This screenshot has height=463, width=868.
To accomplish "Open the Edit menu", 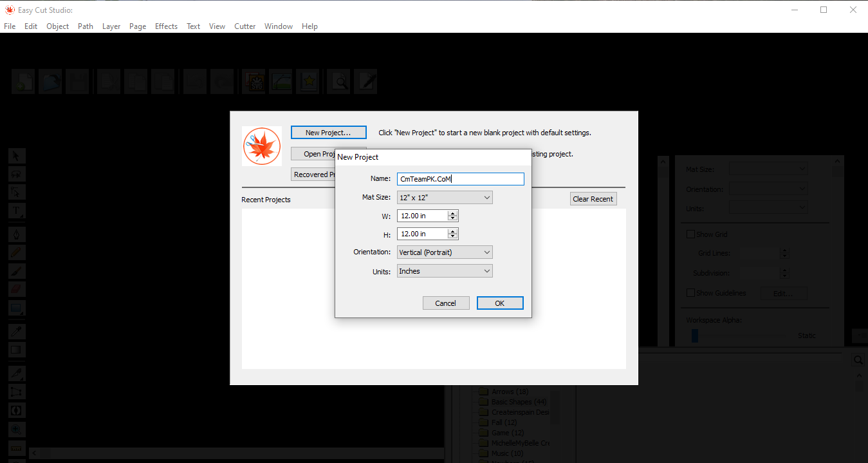I will tap(31, 26).
